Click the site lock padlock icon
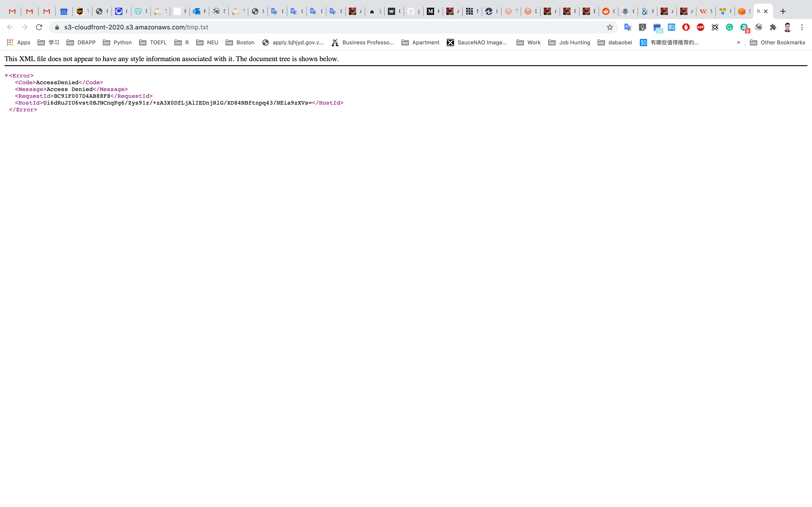The image size is (812, 507). (57, 27)
